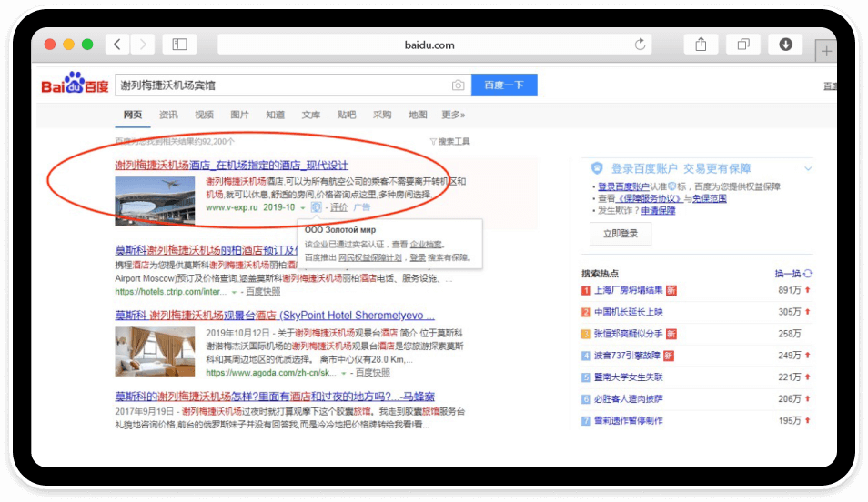Viewport: 868px width, 502px height.
Task: Open the 知道 tab
Action: 275,115
